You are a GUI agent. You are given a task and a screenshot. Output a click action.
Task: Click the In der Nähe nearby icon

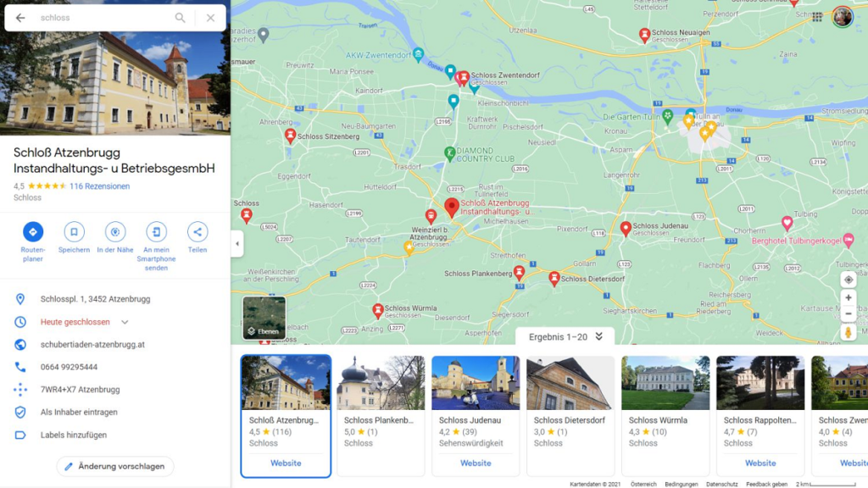(x=115, y=231)
